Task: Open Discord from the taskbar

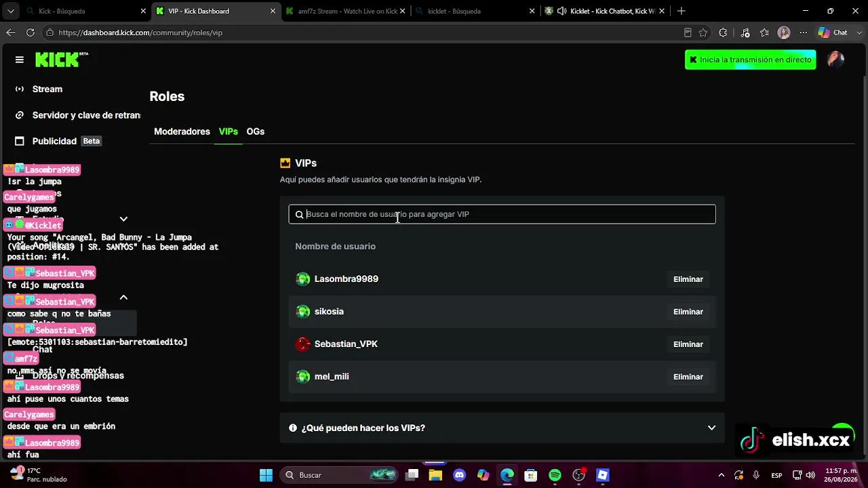Action: 460,475
